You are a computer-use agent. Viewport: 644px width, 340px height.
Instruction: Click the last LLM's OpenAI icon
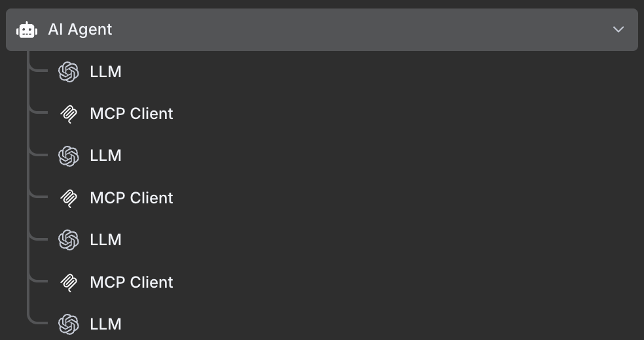[x=69, y=324]
